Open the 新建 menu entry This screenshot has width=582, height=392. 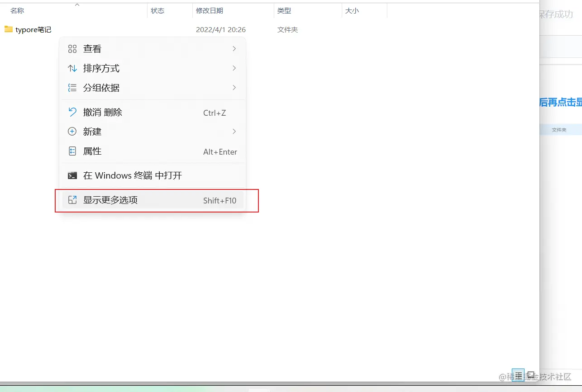point(153,132)
